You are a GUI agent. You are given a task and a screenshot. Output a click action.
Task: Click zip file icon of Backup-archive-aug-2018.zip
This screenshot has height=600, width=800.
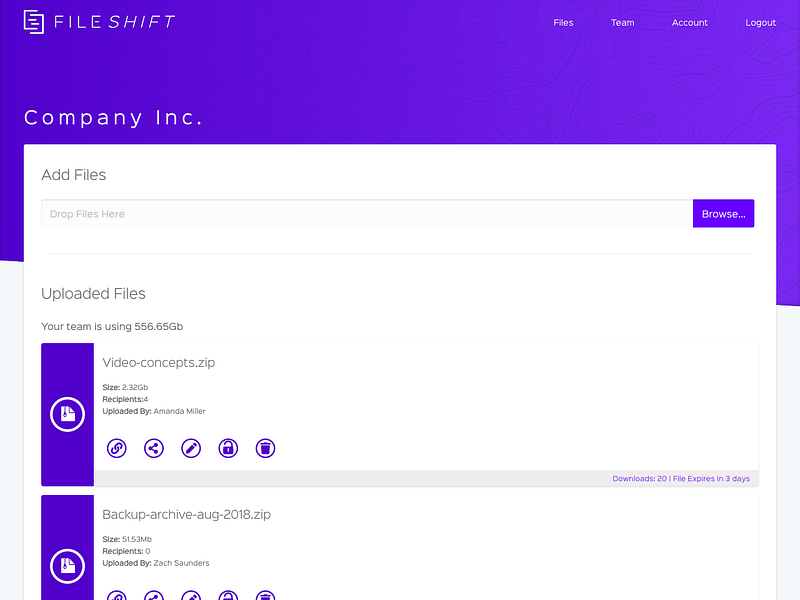pos(67,566)
